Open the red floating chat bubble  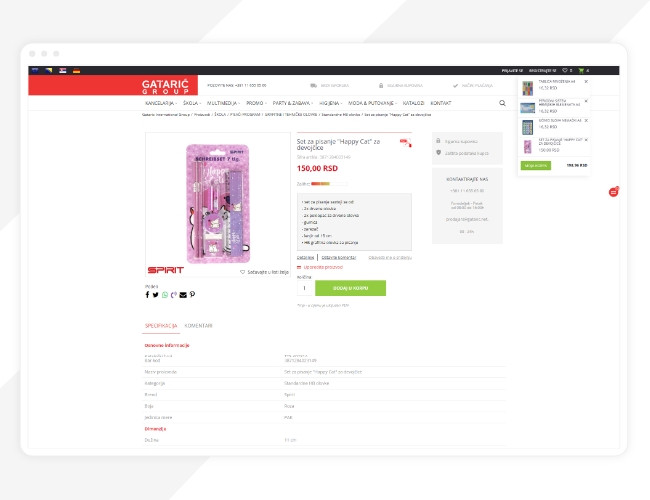[x=614, y=192]
